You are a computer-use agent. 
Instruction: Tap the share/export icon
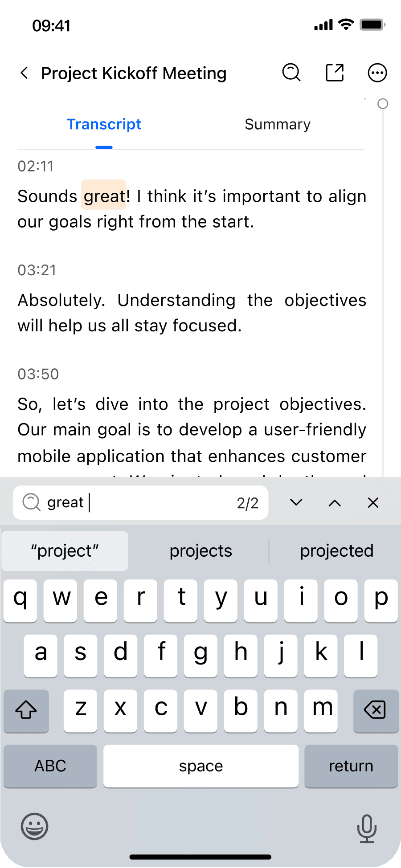click(335, 73)
